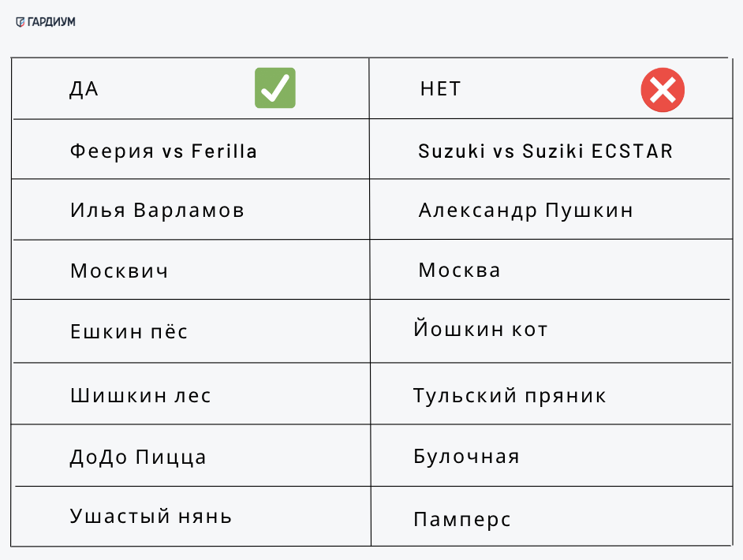Click the ДА column header
The image size is (743, 560).
click(x=84, y=89)
